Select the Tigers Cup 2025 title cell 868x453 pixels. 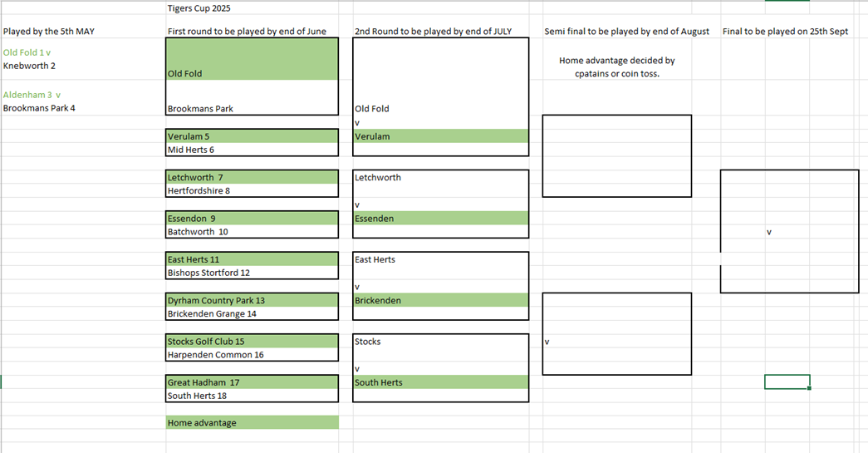(199, 8)
